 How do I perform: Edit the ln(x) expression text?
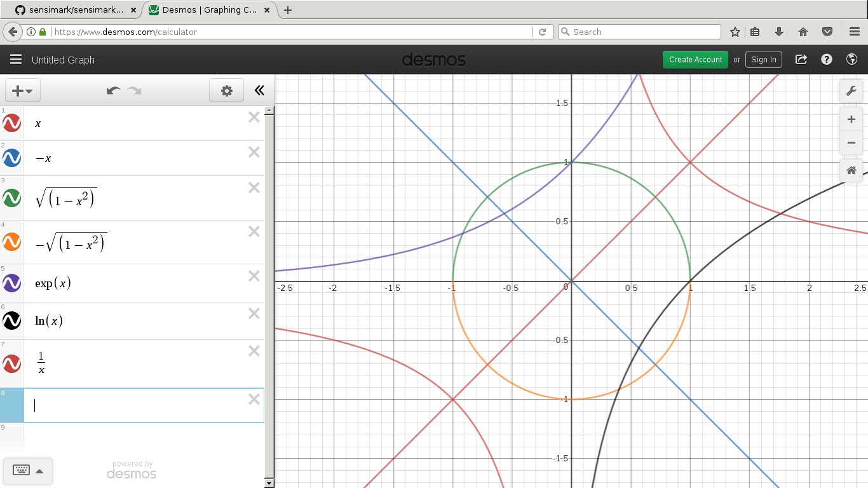(x=49, y=320)
